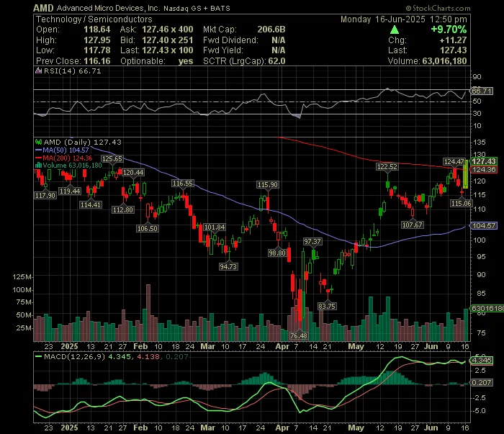Image resolution: width=504 pixels, height=434 pixels.
Task: Click the 120.44 price annotation label
Action: (x=133, y=173)
